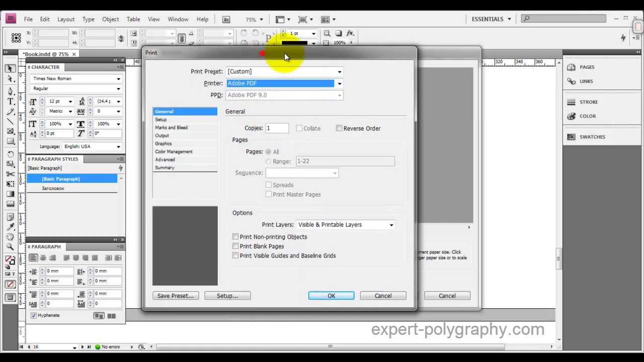Click the search field in the top bar
The height and width of the screenshot is (362, 644).
tap(563, 19)
